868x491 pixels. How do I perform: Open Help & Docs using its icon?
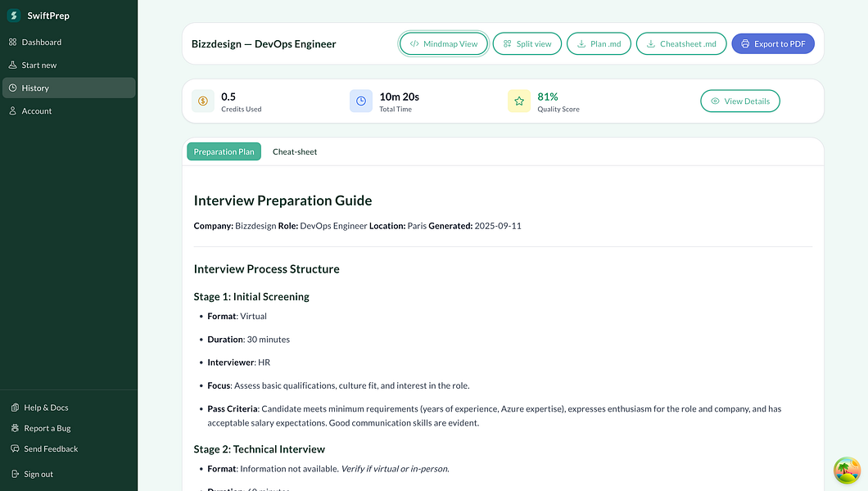[x=14, y=407]
